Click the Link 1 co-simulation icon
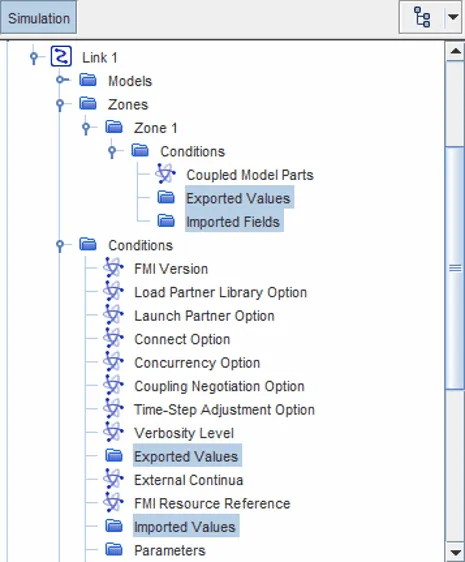Screen dimensions: 465x562 (61, 56)
